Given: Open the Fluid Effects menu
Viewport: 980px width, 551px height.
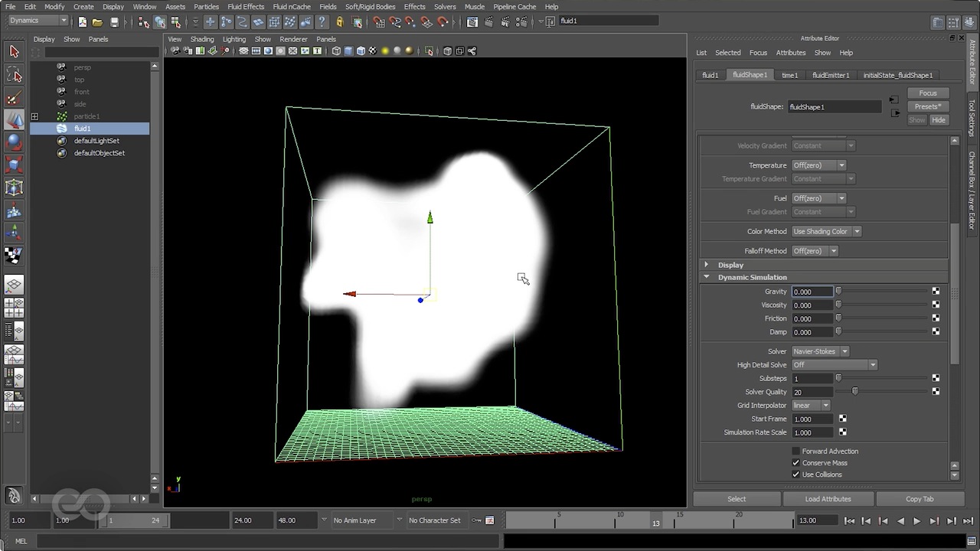Looking at the screenshot, I should pos(245,6).
